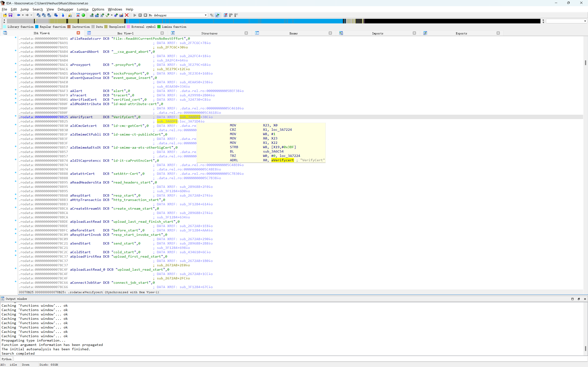Click loc_3A7224 in the TBZ instruction line

tap(290, 156)
